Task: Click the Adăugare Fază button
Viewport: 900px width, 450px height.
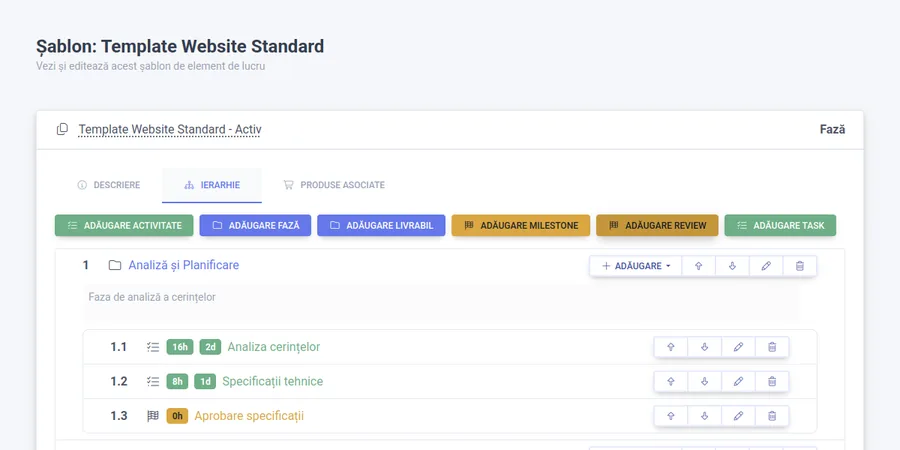Action: pyautogui.click(x=255, y=226)
